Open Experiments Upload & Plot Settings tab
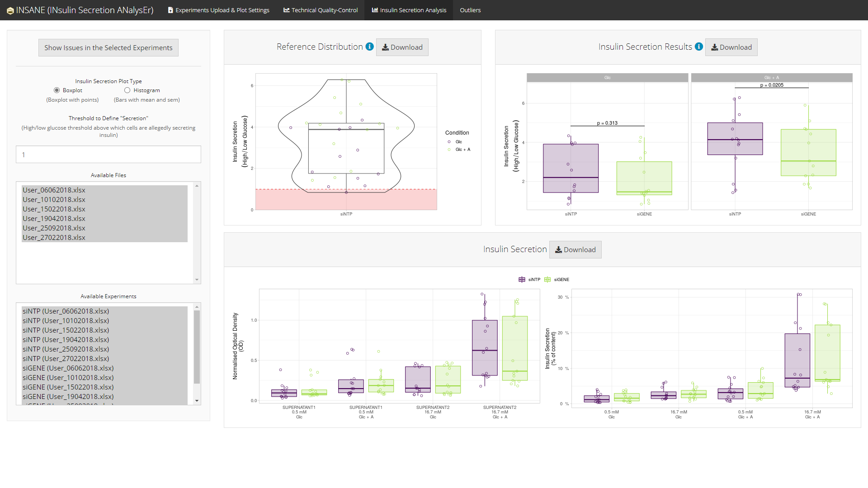Image resolution: width=868 pixels, height=488 pixels. pyautogui.click(x=218, y=10)
